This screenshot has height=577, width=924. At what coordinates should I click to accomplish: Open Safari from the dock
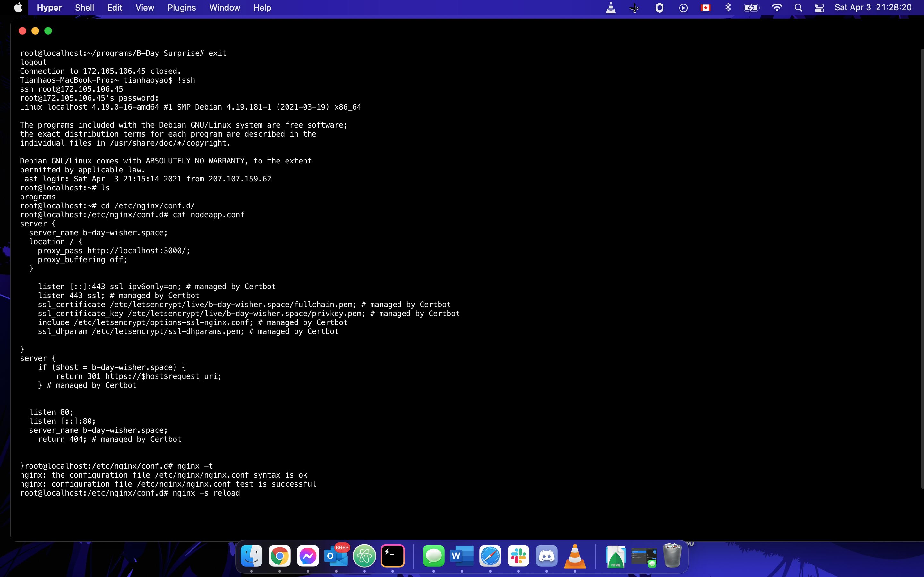click(x=490, y=556)
